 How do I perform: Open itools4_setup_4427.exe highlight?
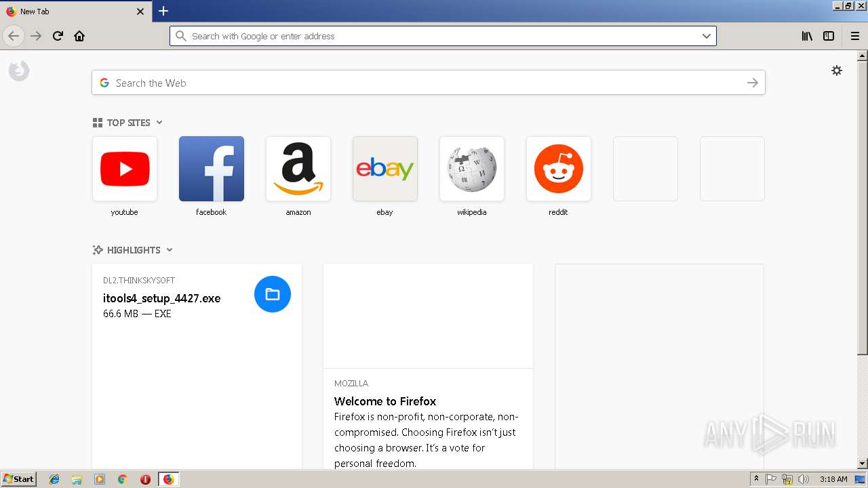(x=197, y=366)
